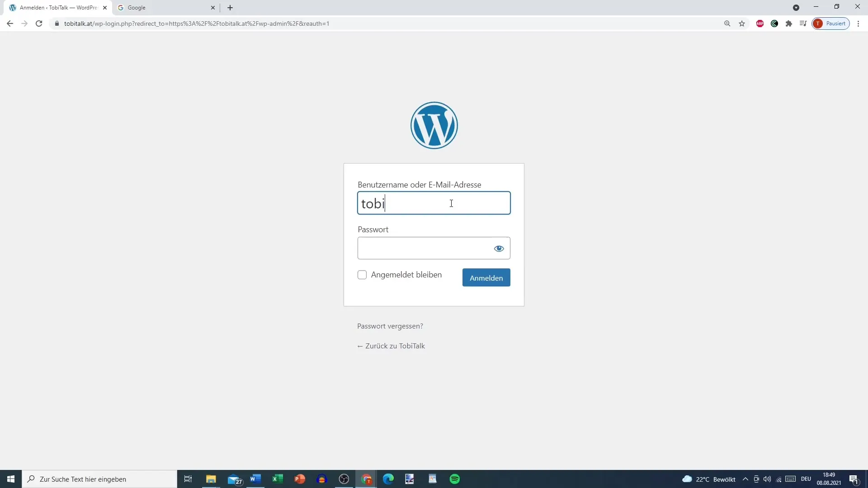Open the weather widget showing 22°C Bewölkt
The height and width of the screenshot is (488, 868).
tap(709, 479)
